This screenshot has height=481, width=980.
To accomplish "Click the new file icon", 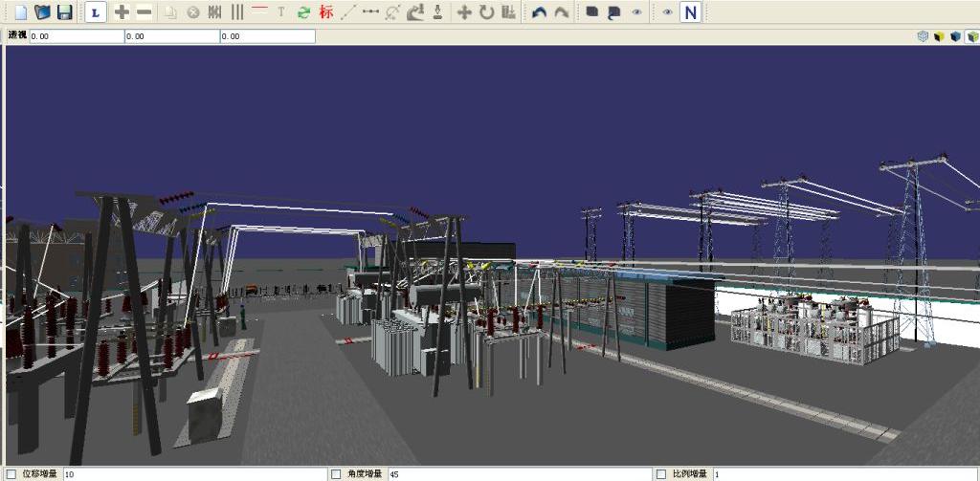I will coord(20,12).
